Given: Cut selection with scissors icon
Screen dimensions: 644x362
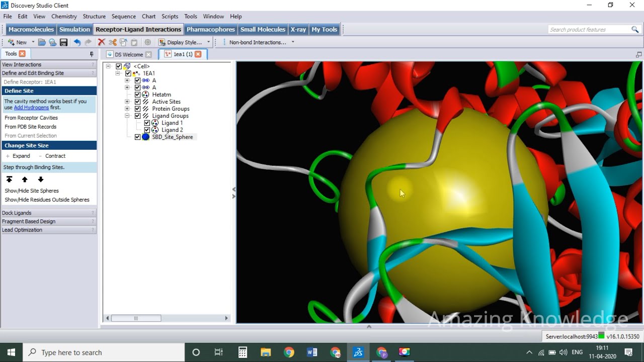Looking at the screenshot, I should (x=113, y=42).
